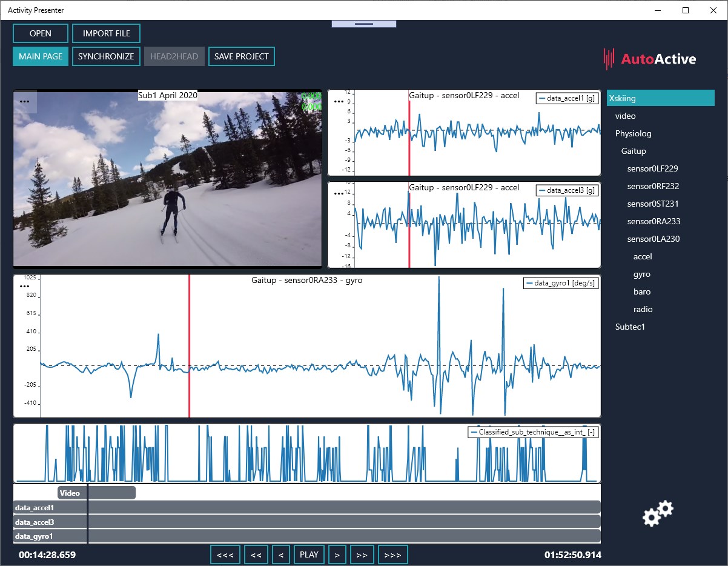Click the step back < button

point(280,554)
